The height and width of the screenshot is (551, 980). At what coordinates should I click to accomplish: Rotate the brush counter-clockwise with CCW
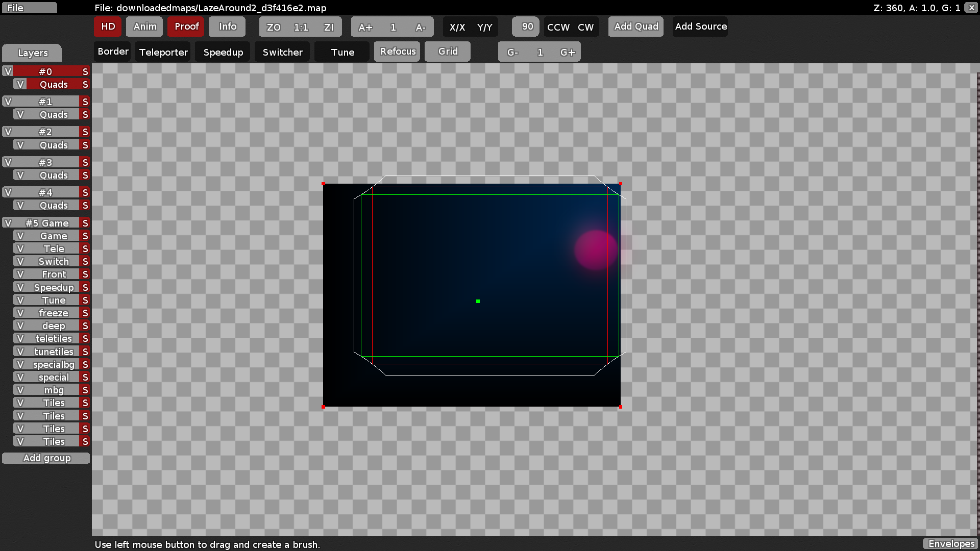tap(558, 28)
